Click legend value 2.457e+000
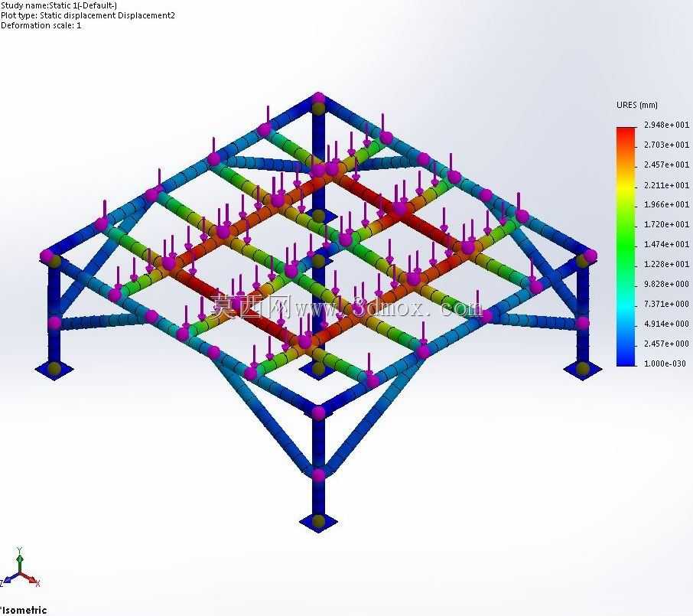Image resolution: width=693 pixels, height=616 pixels. [666, 344]
